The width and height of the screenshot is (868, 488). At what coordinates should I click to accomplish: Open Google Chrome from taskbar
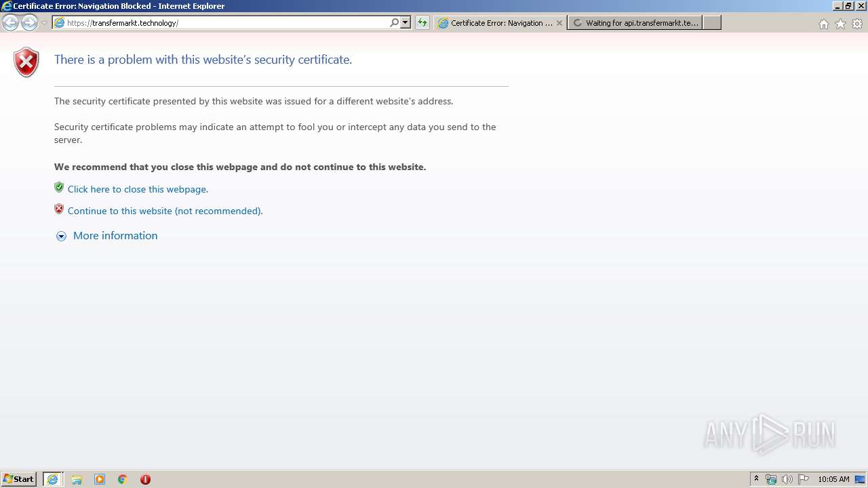tap(123, 479)
